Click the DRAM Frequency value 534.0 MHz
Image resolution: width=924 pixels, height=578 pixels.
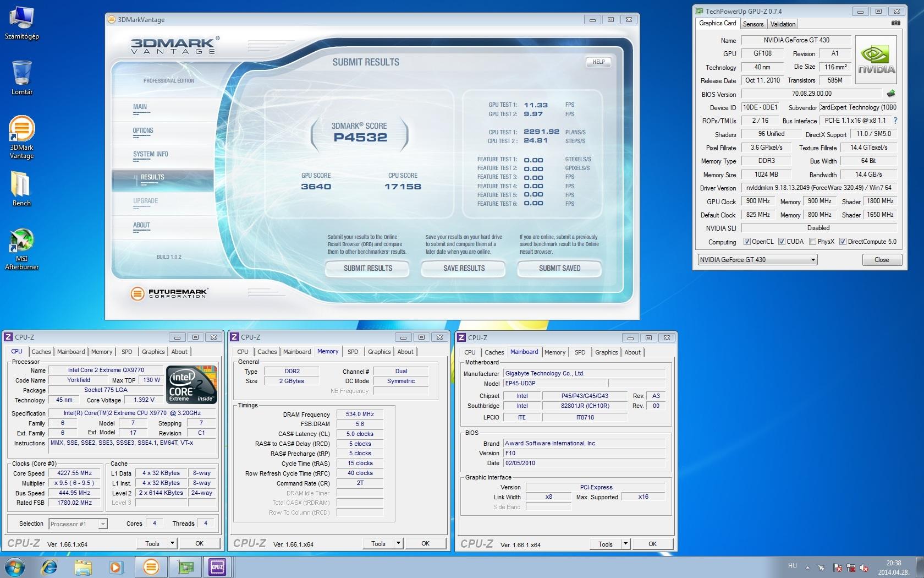tap(360, 414)
